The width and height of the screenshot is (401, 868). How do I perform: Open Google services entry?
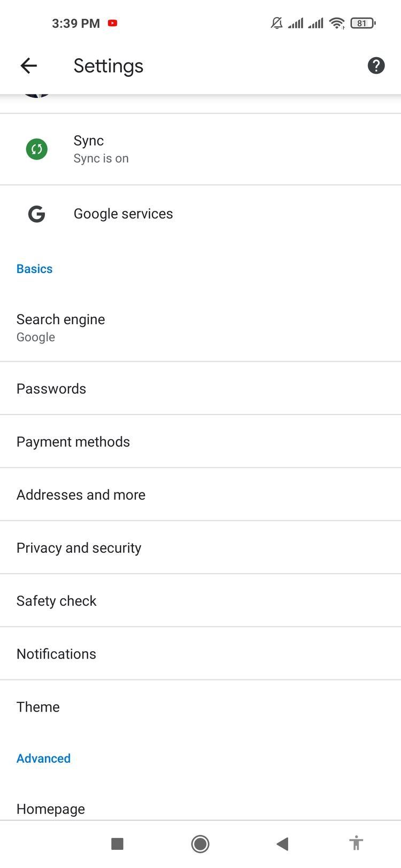tap(124, 214)
